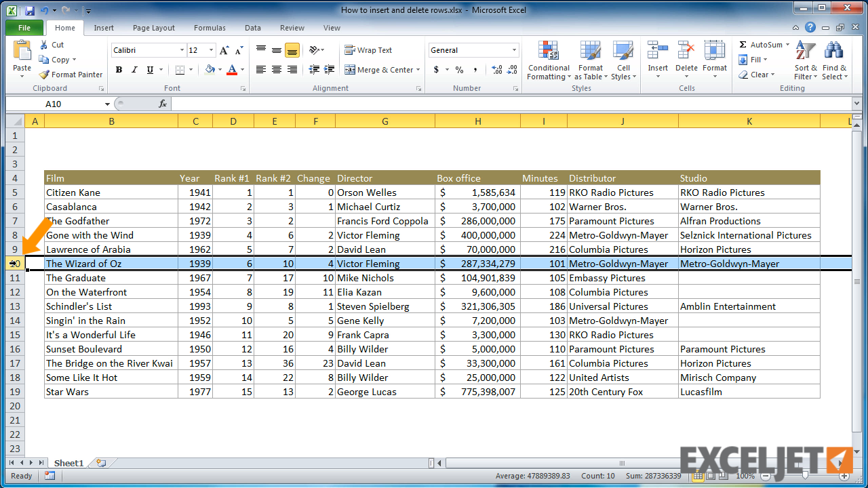Viewport: 868px width, 488px height.
Task: Open Cell Styles gallery
Action: (x=623, y=60)
